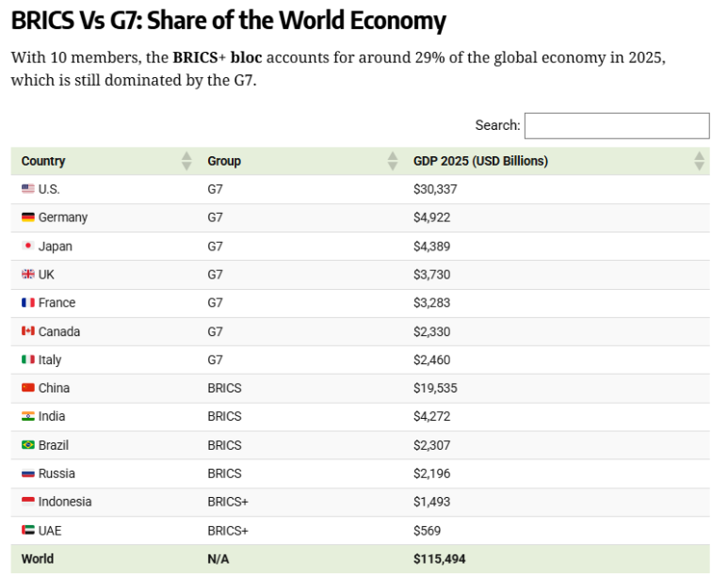728x576 pixels.
Task: Sort by GDP 2025 column arrows
Action: [x=699, y=161]
